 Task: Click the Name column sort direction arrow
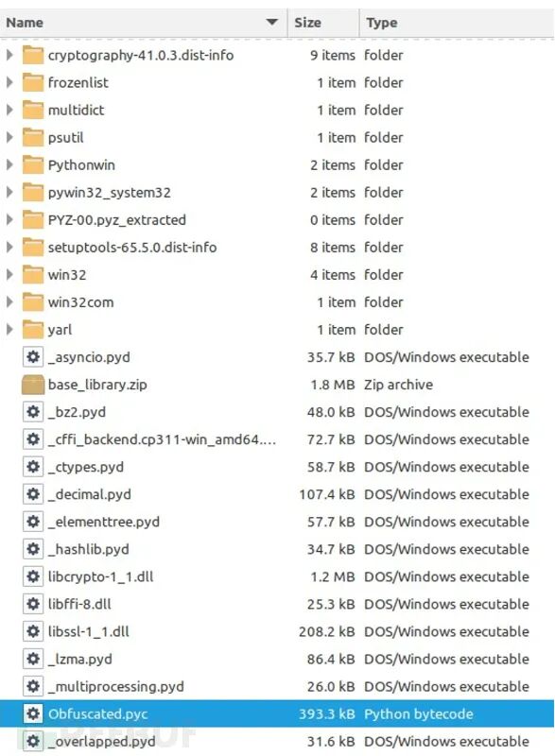click(272, 22)
